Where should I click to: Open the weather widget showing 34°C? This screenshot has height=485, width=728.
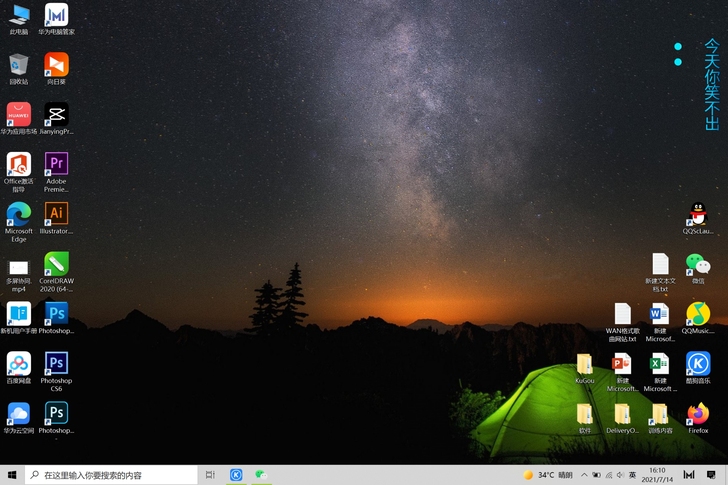click(x=549, y=475)
